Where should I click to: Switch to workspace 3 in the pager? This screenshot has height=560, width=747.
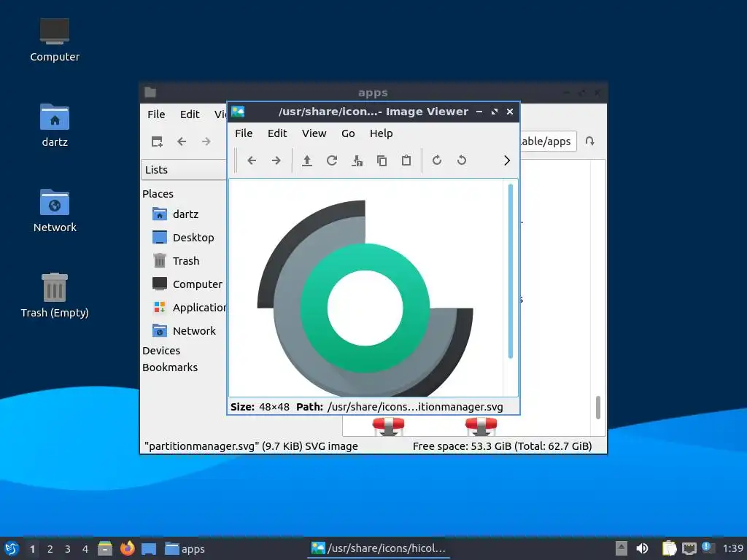click(68, 549)
